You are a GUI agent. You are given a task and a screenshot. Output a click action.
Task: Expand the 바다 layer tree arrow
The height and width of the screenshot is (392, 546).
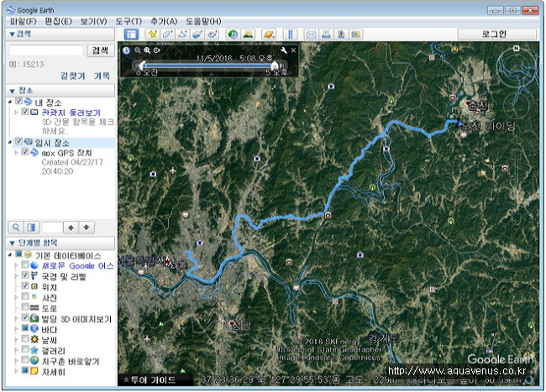tap(16, 329)
